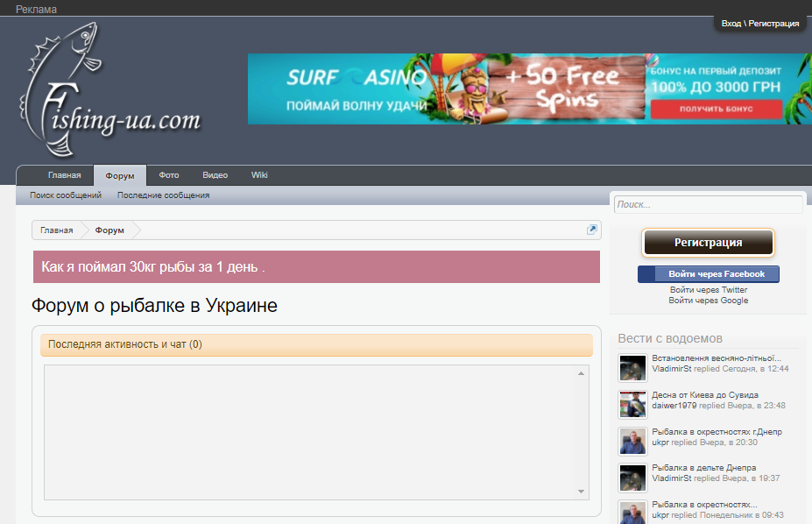Switch to the Фото tab

(169, 175)
